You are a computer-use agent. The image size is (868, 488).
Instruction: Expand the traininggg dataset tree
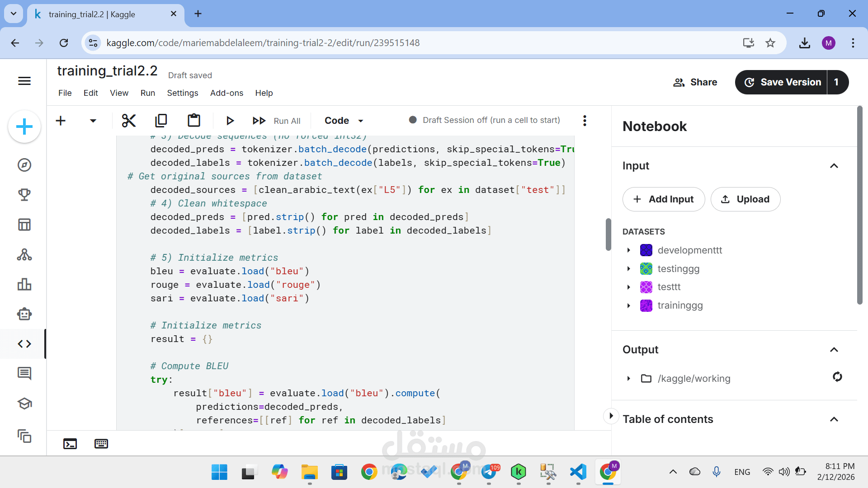[628, 306]
